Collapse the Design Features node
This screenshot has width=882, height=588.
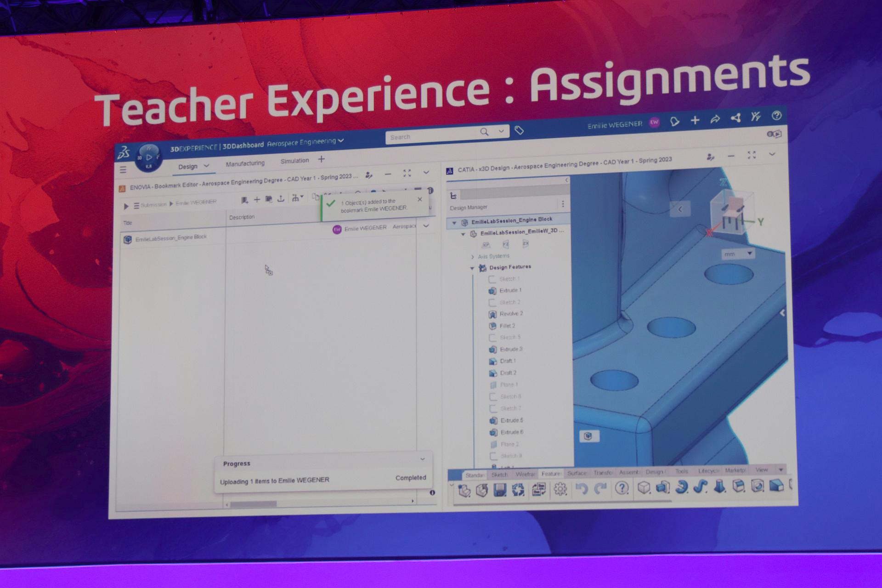tap(472, 268)
